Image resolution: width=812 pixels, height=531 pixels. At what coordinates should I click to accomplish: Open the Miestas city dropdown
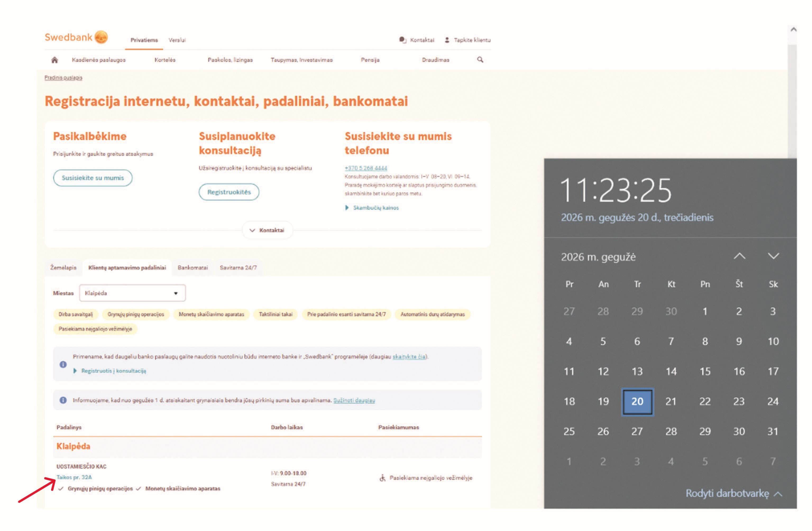pos(132,293)
